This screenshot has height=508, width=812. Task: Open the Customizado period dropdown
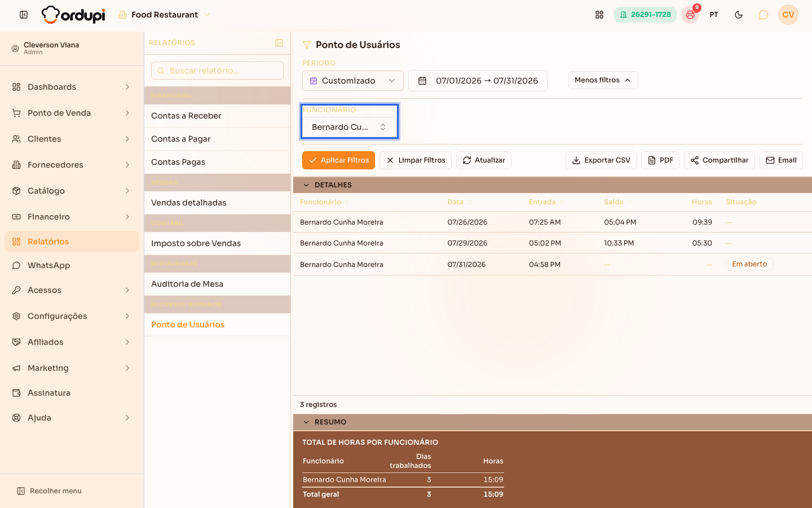tap(353, 81)
